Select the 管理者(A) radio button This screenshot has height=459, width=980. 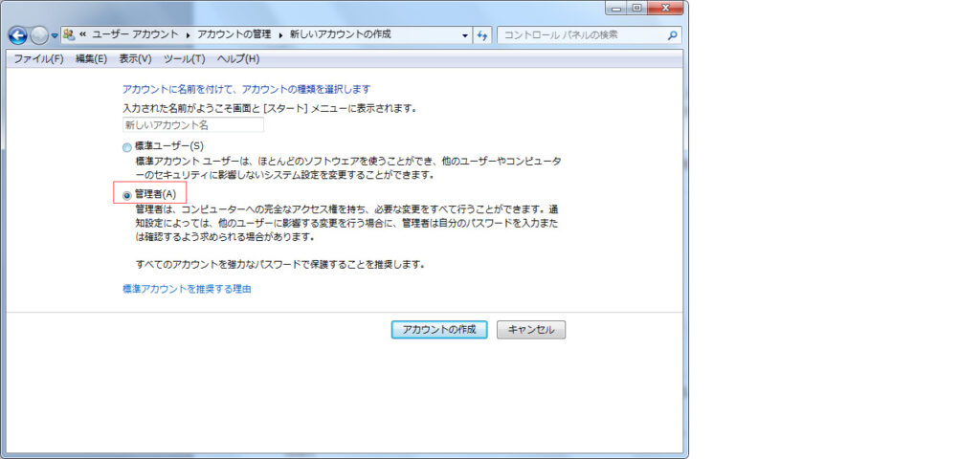coord(127,195)
